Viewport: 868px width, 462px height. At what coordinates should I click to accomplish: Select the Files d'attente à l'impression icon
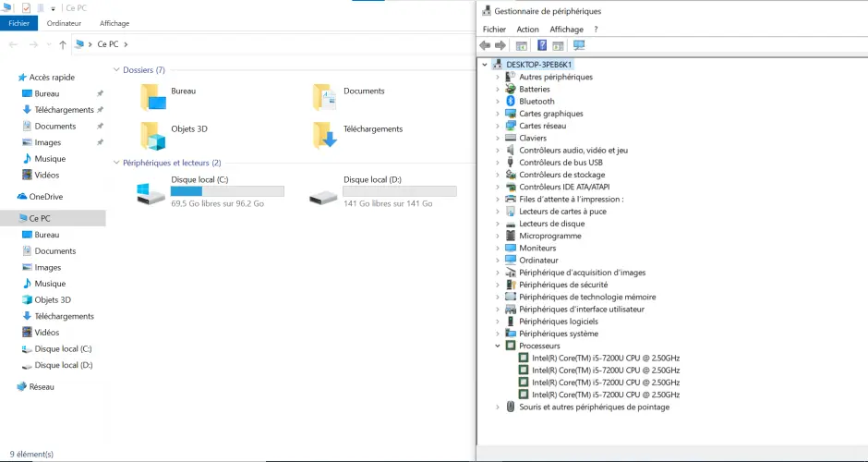[x=511, y=200]
